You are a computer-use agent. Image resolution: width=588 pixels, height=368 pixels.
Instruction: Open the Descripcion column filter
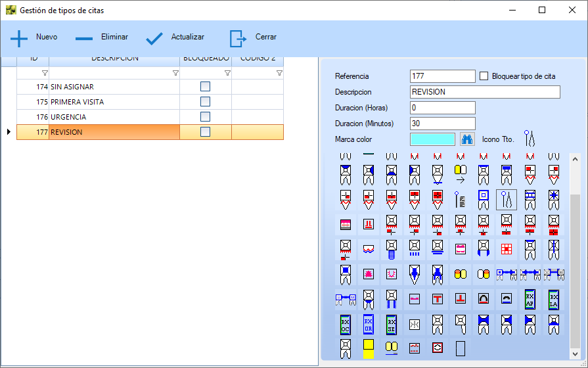(175, 73)
